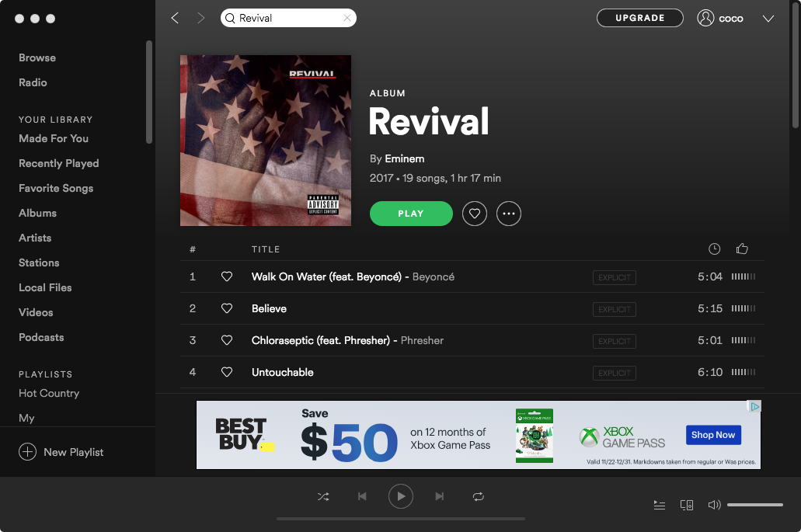Select Recently Played

(x=59, y=163)
